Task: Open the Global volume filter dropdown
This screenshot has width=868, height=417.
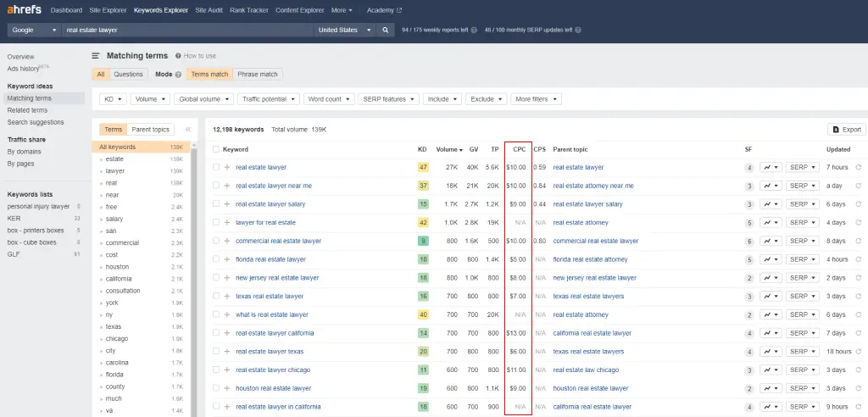Action: (203, 99)
